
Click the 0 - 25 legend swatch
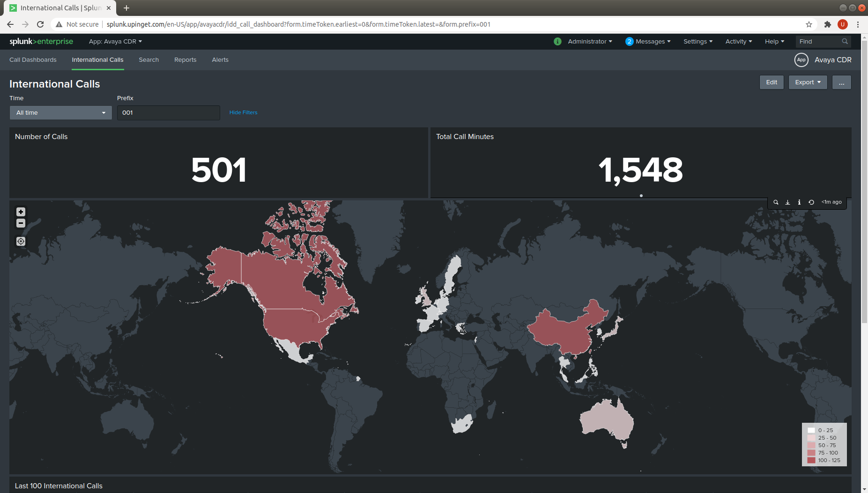(811, 430)
